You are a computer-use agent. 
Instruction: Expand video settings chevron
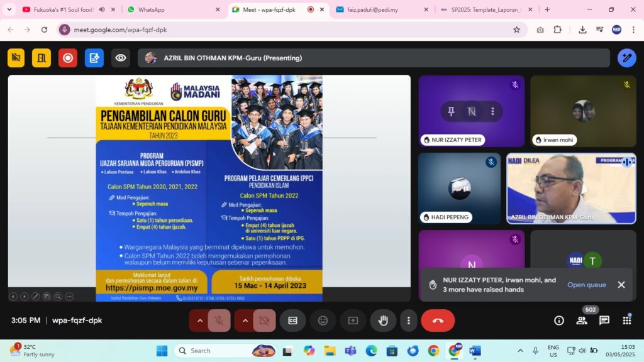(x=245, y=321)
